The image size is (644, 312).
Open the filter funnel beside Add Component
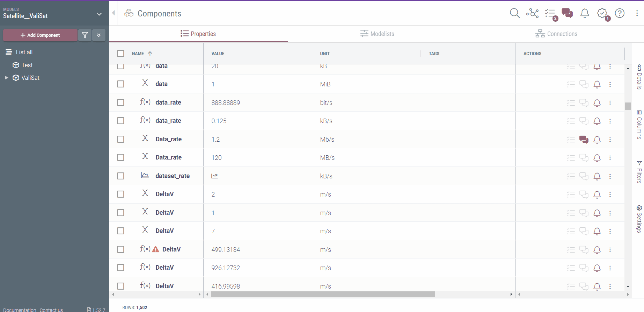tap(85, 35)
